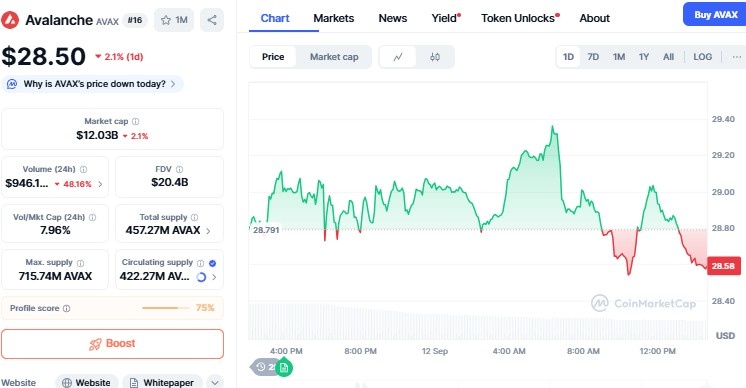Toggle the LOG scale on the chart
The image size is (746, 388).
coord(702,57)
